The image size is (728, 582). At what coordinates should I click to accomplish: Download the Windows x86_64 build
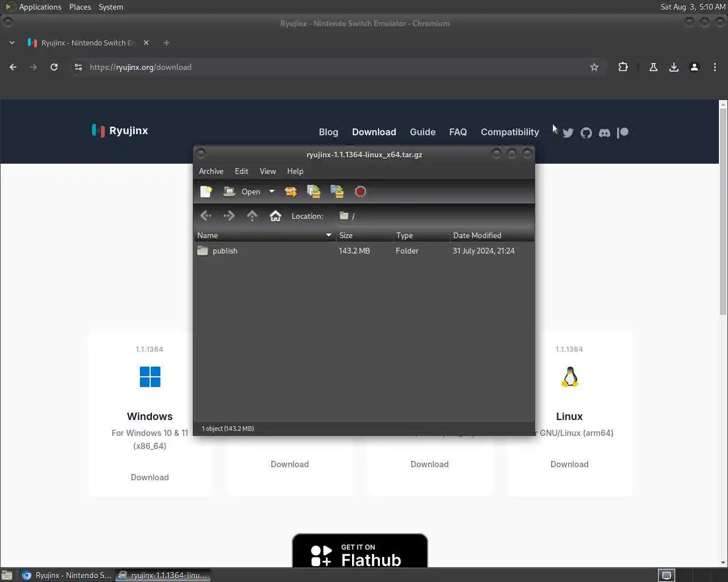(150, 477)
